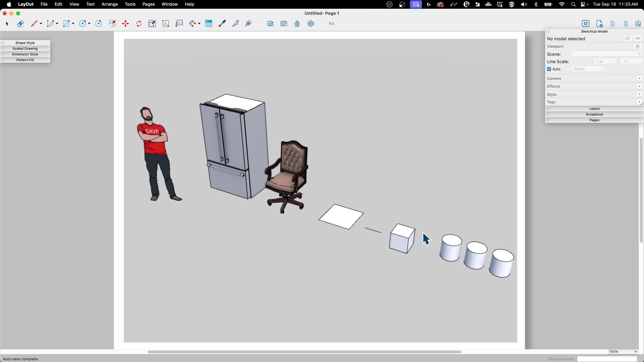Viewport: 644px width, 362px height.
Task: Toggle the Viewport lock button
Action: tap(638, 47)
